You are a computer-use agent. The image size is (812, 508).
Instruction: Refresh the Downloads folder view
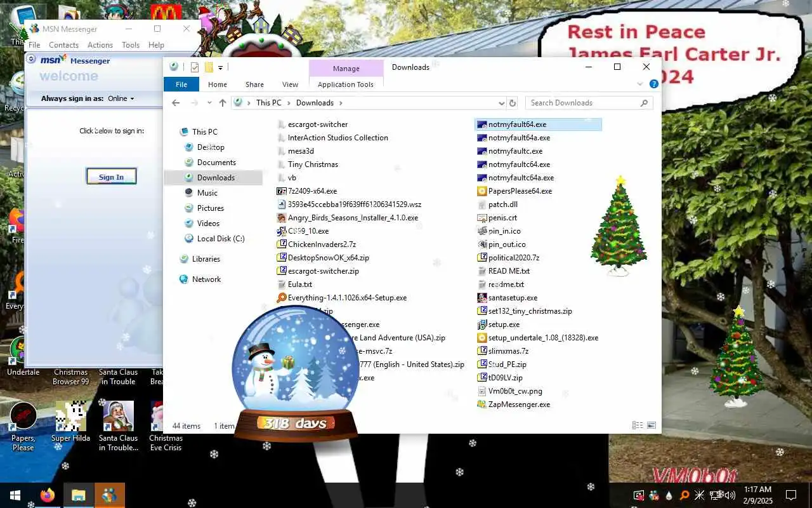[x=513, y=103]
